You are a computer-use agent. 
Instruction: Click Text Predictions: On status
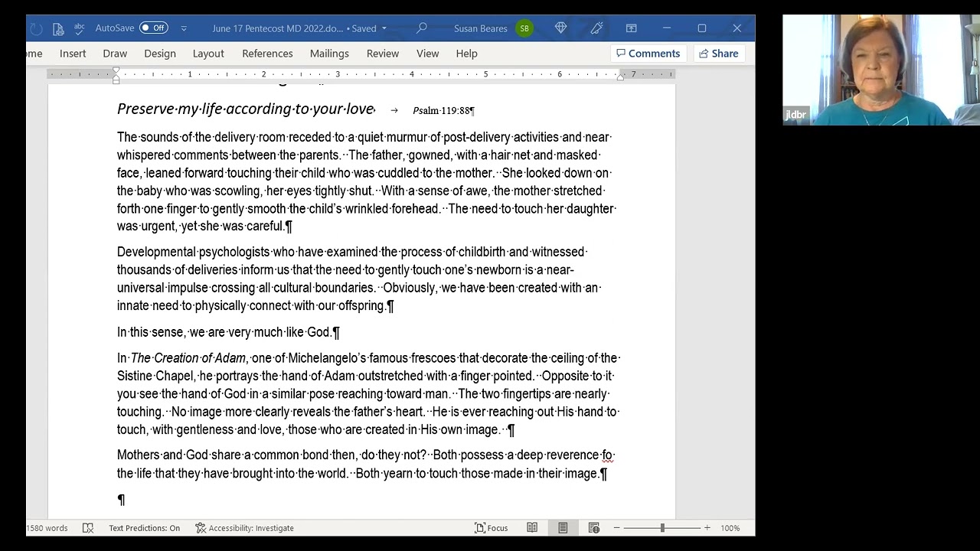[144, 528]
